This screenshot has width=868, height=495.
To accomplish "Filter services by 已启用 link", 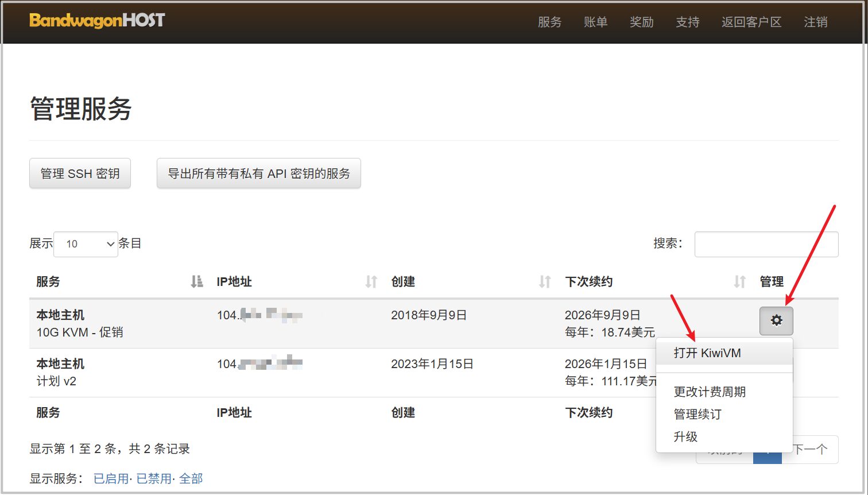I will pos(111,478).
